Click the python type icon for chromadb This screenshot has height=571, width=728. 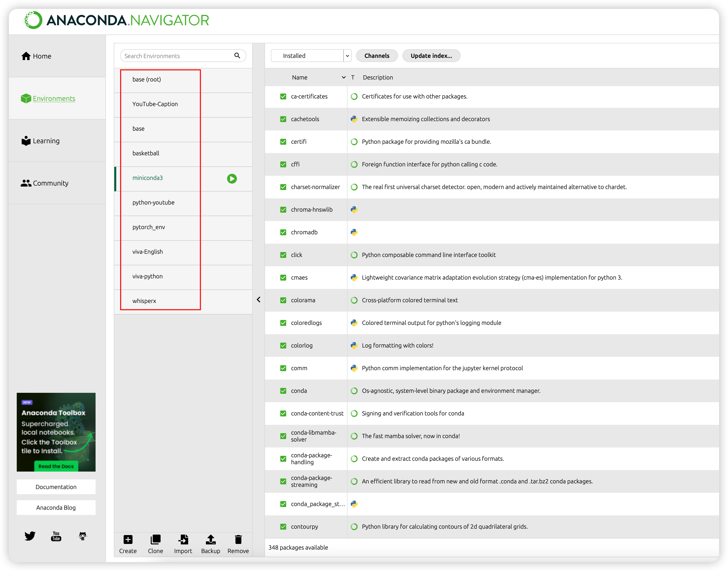pos(354,232)
